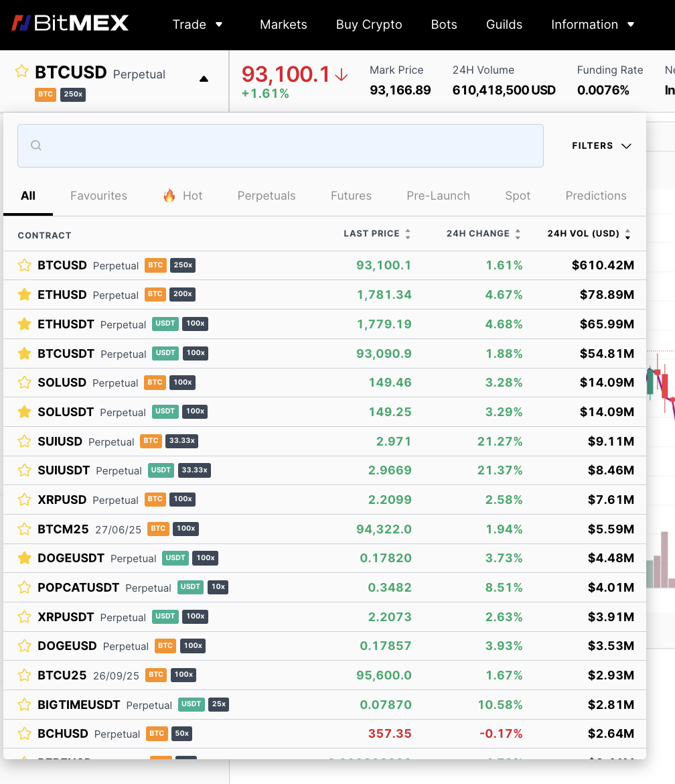This screenshot has height=784, width=675.
Task: Open the Information dropdown menu
Action: [593, 25]
